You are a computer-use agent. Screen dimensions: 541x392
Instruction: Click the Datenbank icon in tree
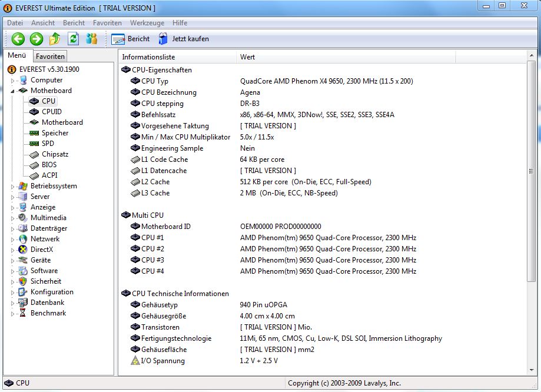click(x=23, y=303)
